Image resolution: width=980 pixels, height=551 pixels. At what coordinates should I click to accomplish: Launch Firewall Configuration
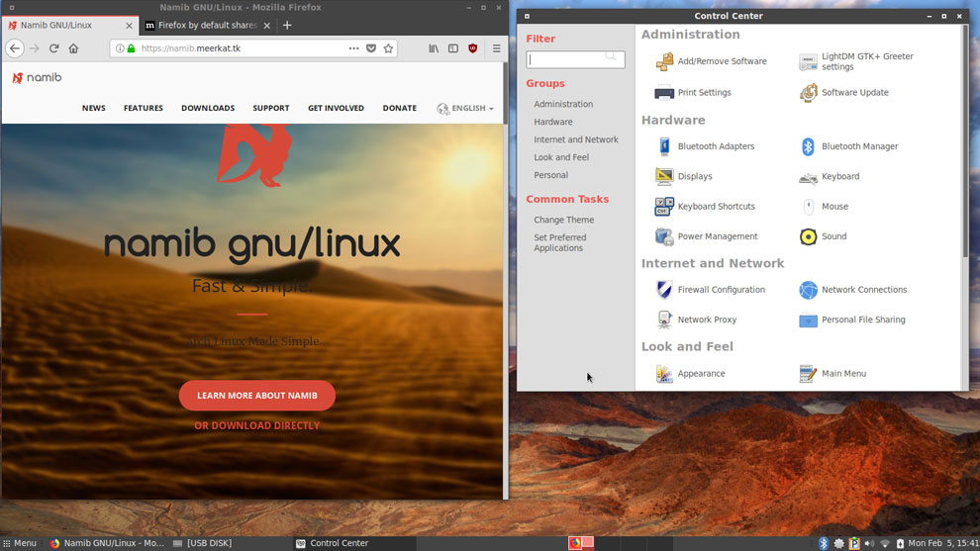pyautogui.click(x=710, y=289)
